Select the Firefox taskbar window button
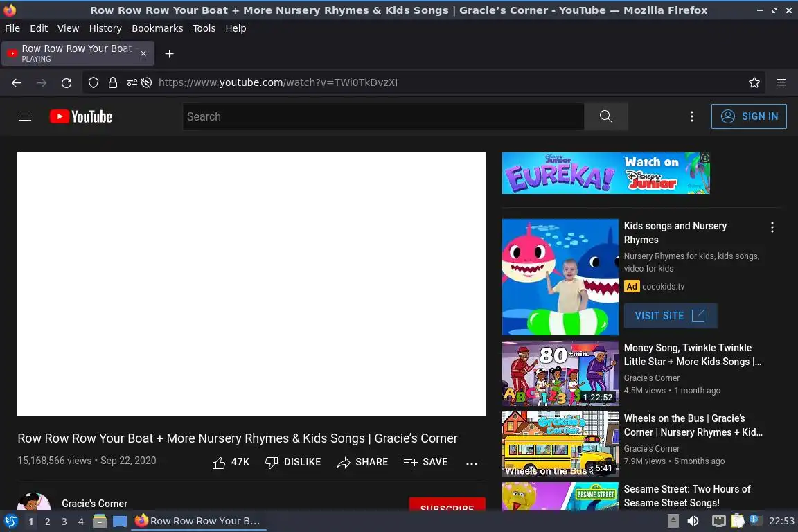798x532 pixels. click(x=199, y=522)
